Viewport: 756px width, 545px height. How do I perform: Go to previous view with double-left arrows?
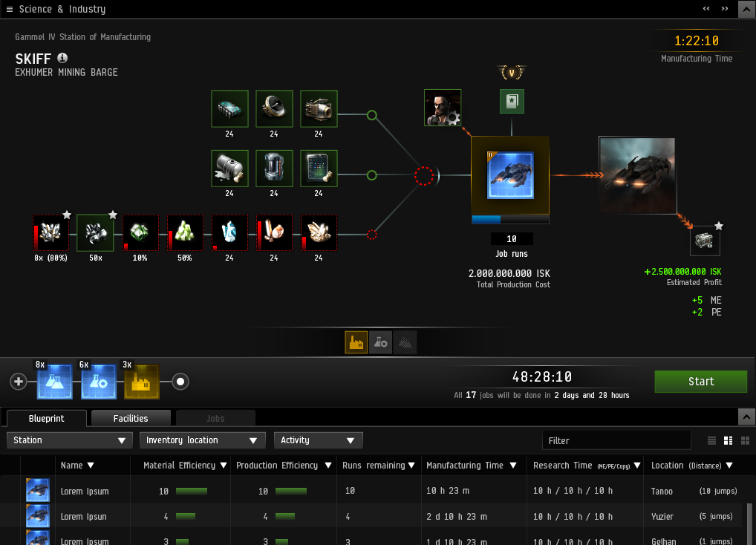tap(706, 9)
